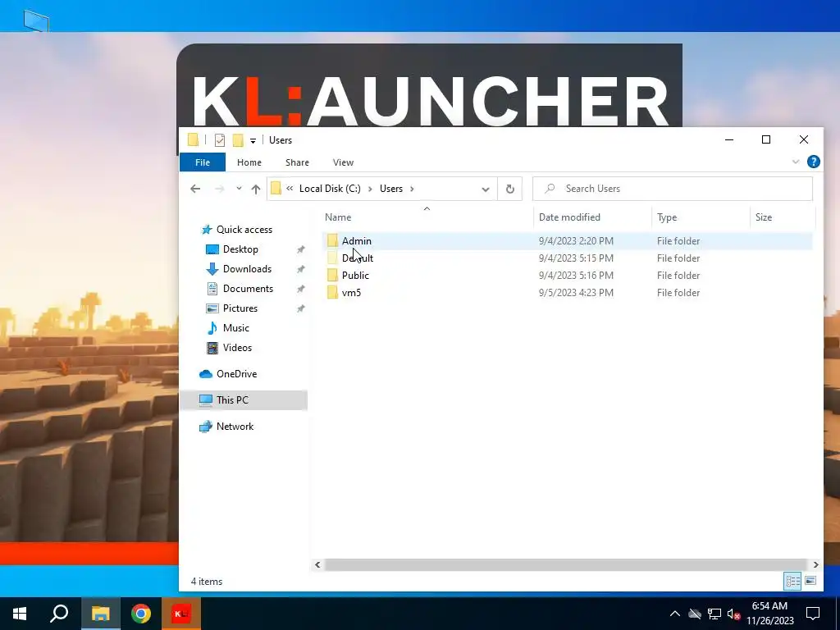Click the scroll left arrow
Viewport: 840px width, 630px height.
[x=317, y=564]
